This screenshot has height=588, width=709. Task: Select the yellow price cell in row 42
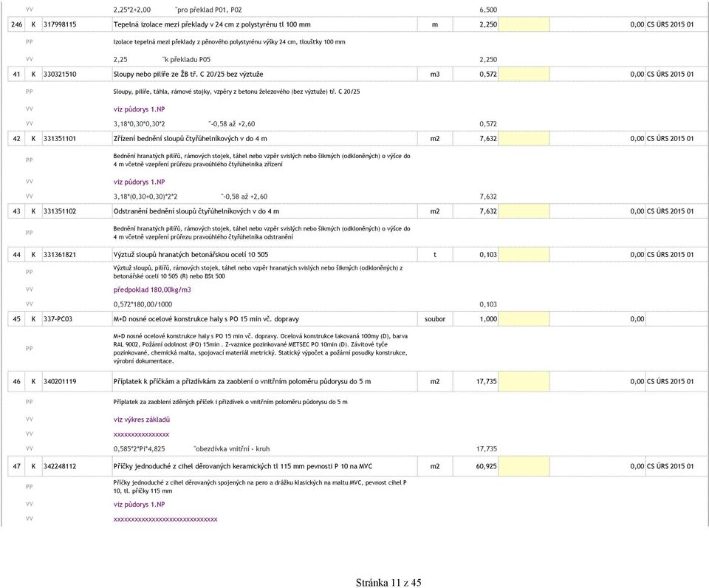click(x=524, y=138)
